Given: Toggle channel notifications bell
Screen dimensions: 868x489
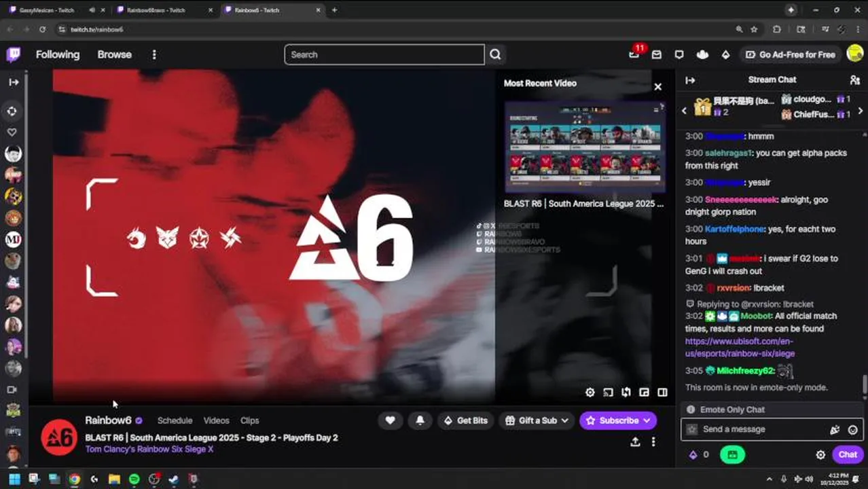Looking at the screenshot, I should tap(420, 420).
